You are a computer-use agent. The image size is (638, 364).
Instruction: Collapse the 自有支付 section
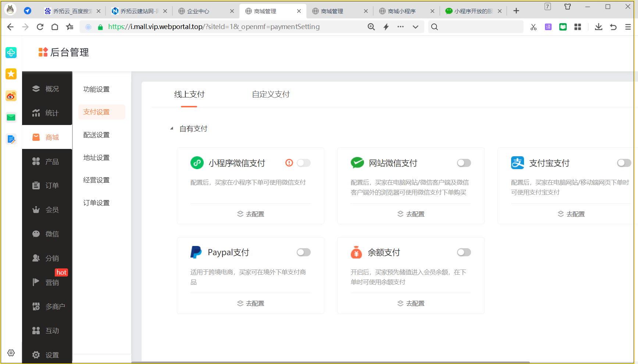click(x=171, y=128)
